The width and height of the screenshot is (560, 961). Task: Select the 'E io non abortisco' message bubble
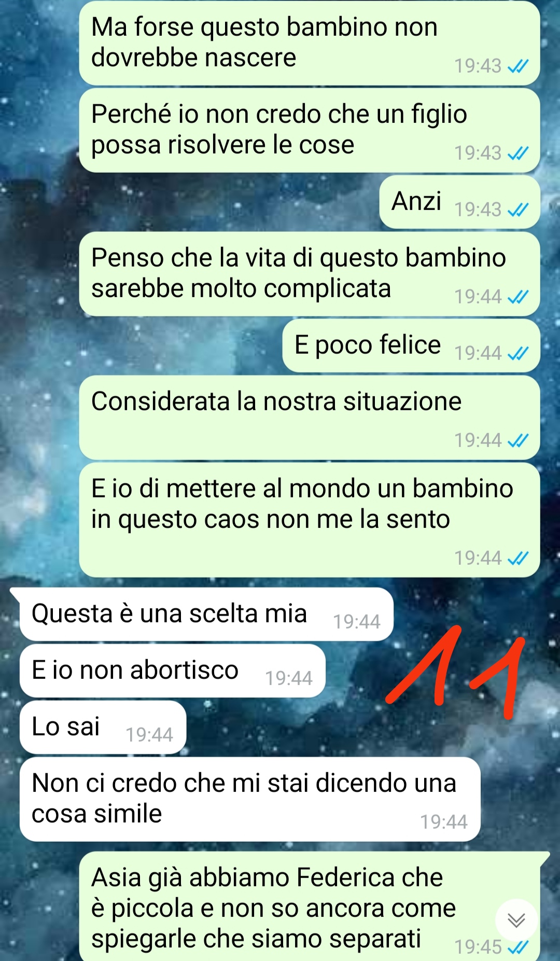(173, 671)
